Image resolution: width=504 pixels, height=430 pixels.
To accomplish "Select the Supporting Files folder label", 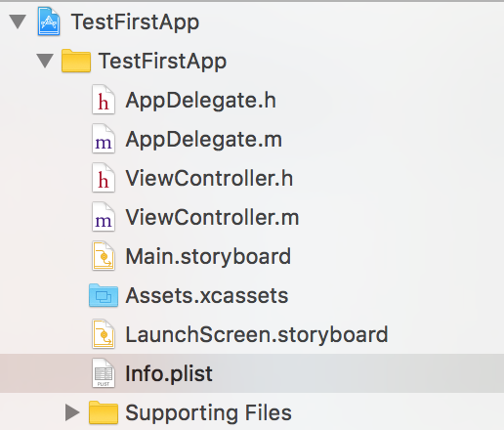I will coord(208,413).
